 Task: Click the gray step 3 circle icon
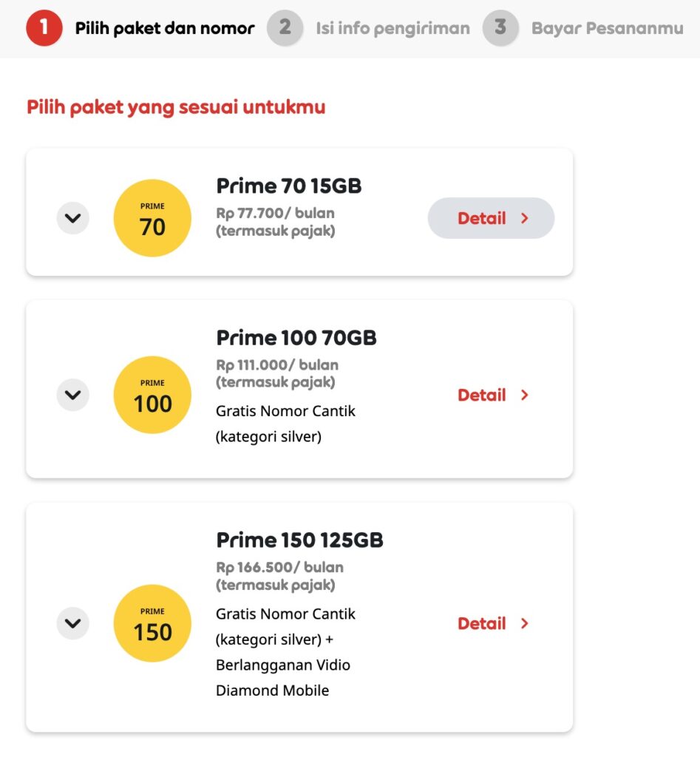point(500,28)
